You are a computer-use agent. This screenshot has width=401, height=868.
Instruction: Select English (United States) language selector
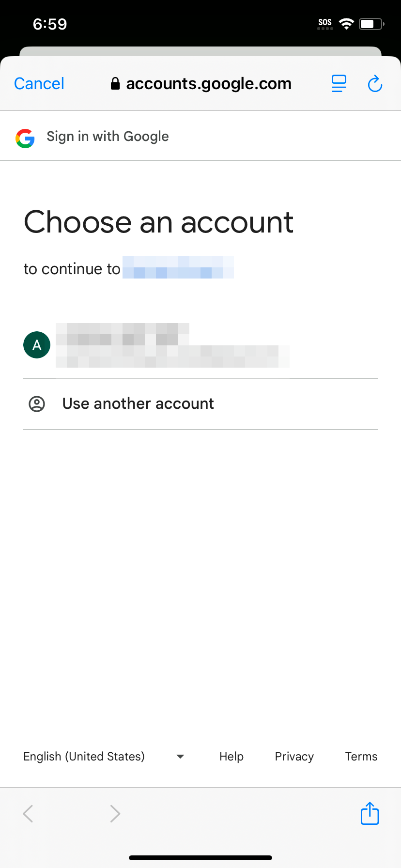point(84,757)
